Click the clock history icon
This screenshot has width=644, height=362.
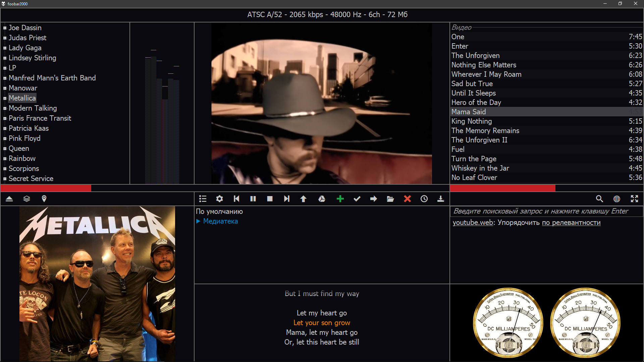(424, 199)
